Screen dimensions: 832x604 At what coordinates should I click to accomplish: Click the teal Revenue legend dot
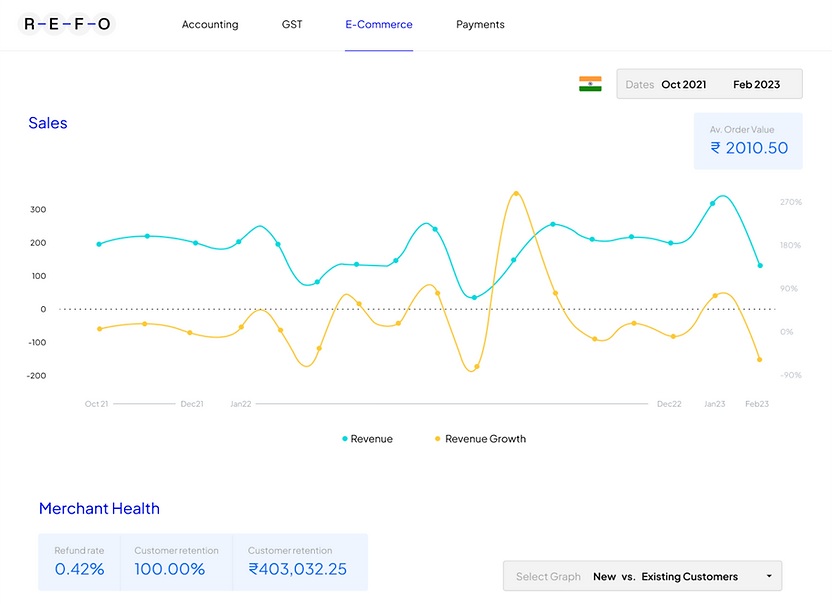pyautogui.click(x=344, y=438)
